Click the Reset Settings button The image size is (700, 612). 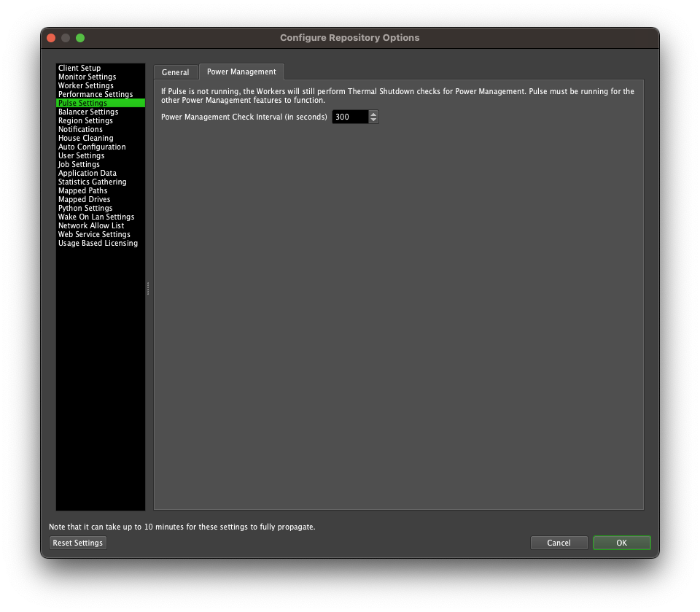point(78,543)
